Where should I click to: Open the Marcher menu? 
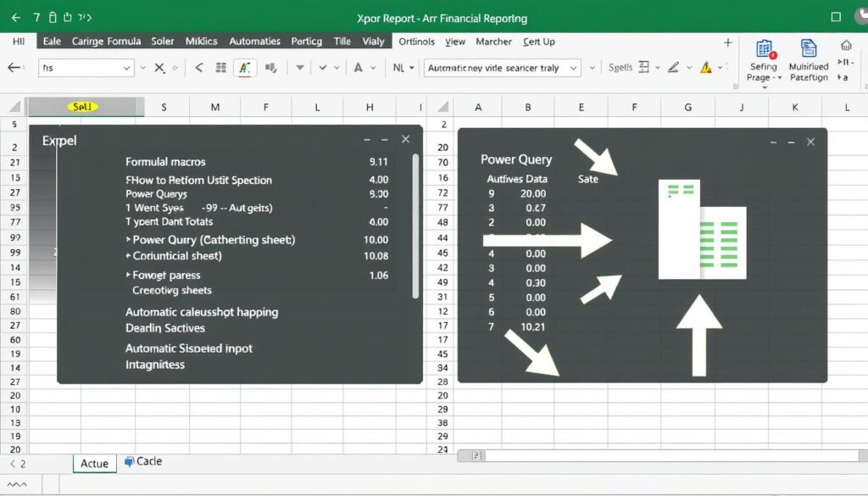pyautogui.click(x=493, y=40)
